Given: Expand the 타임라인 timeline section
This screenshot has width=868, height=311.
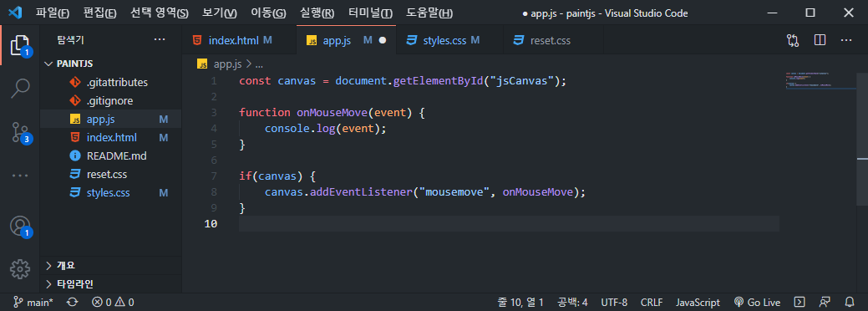Looking at the screenshot, I should (111, 284).
